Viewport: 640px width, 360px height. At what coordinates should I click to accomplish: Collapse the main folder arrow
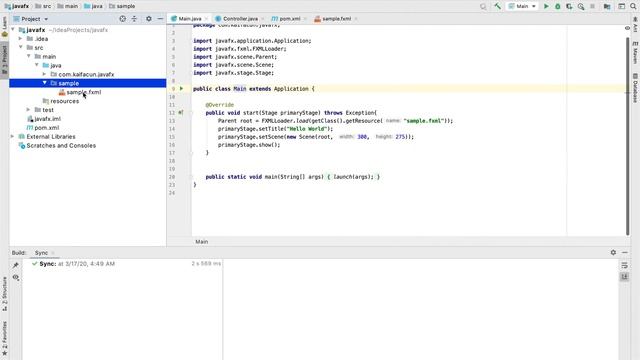click(29, 56)
